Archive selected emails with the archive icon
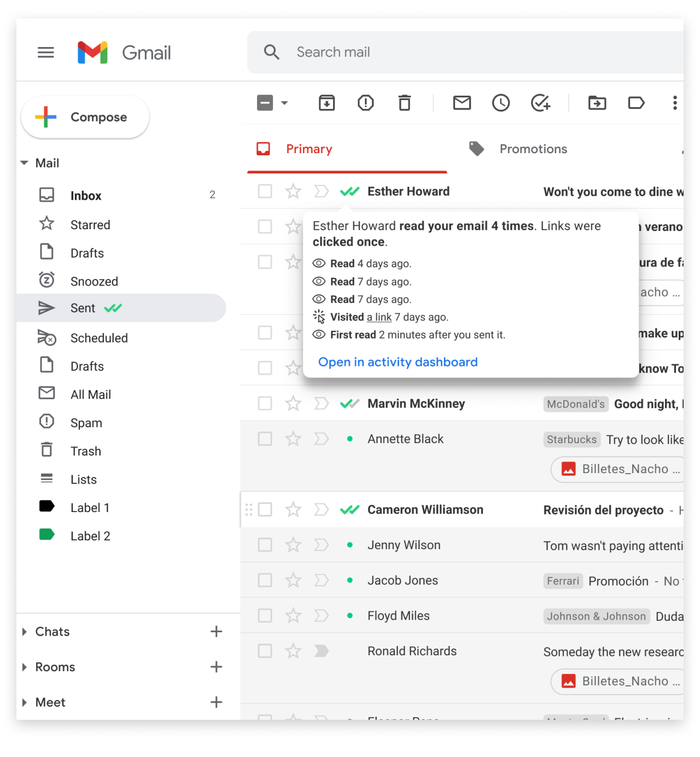This screenshot has width=700, height=757. point(327,103)
